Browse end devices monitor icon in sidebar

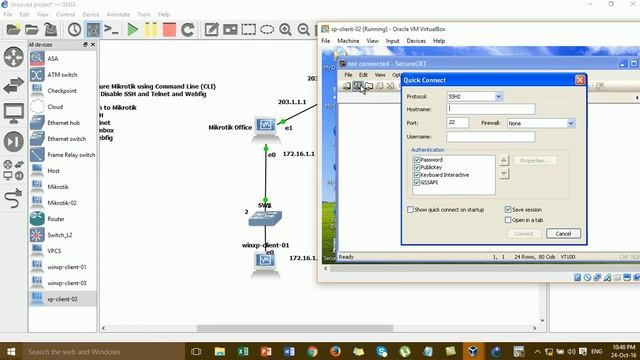(x=13, y=113)
